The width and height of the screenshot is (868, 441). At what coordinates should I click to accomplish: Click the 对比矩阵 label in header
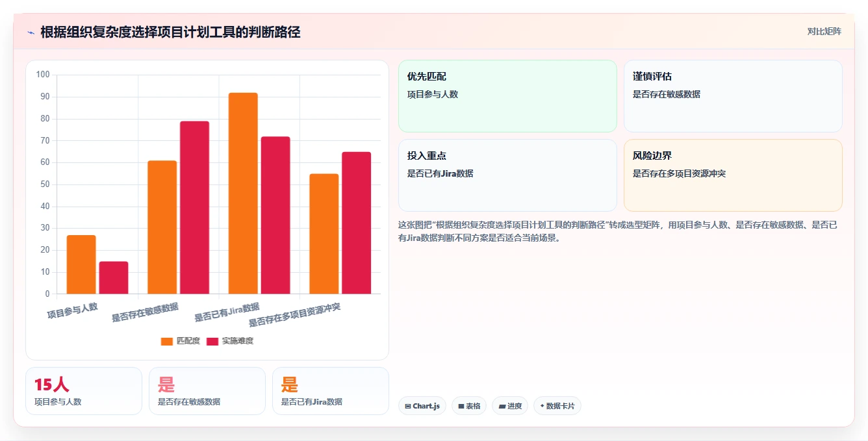[824, 32]
